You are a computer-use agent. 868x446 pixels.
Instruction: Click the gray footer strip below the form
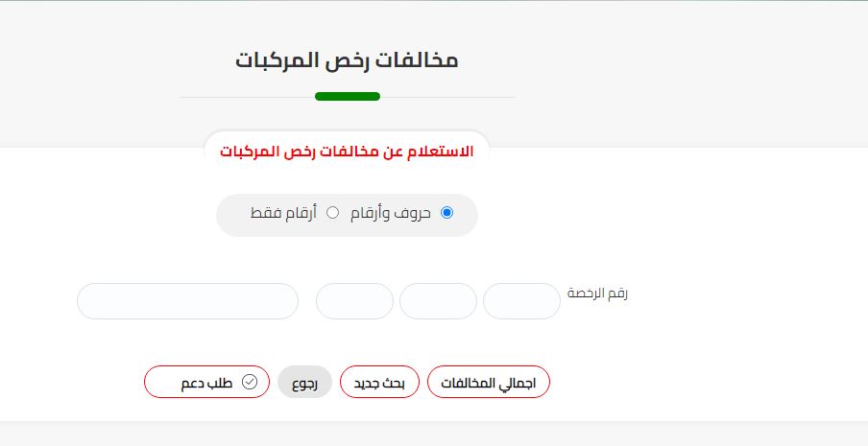pyautogui.click(x=434, y=434)
